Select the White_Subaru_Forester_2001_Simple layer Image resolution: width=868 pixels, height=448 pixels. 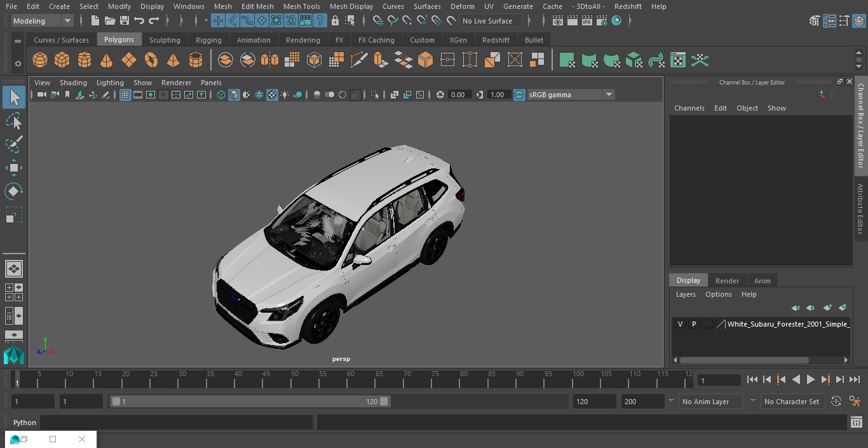(x=787, y=324)
